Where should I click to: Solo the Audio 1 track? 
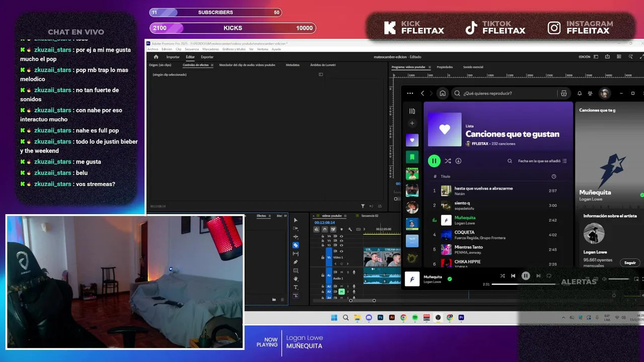click(x=348, y=272)
